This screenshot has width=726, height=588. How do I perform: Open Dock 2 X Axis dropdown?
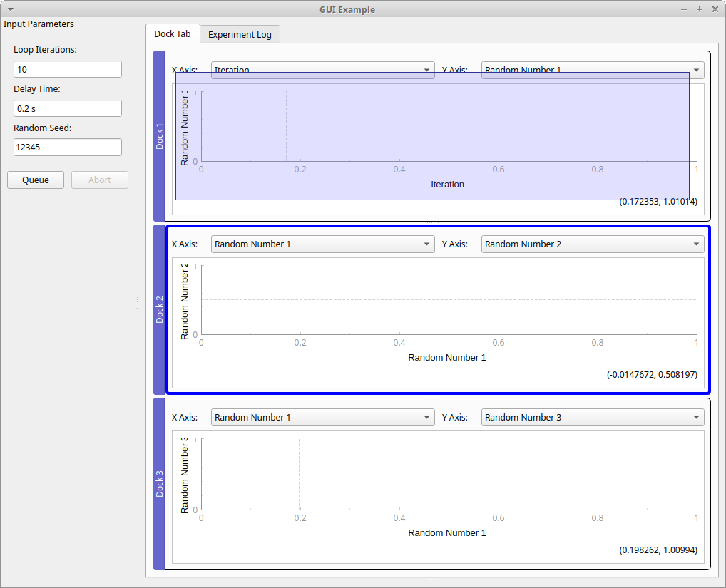pos(322,244)
